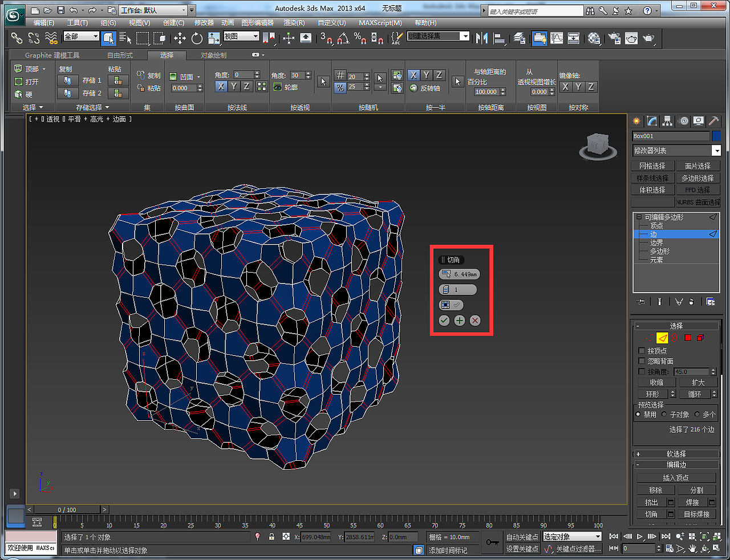This screenshot has height=560, width=730.
Task: Select the 子对象 preview radio button
Action: 664,415
